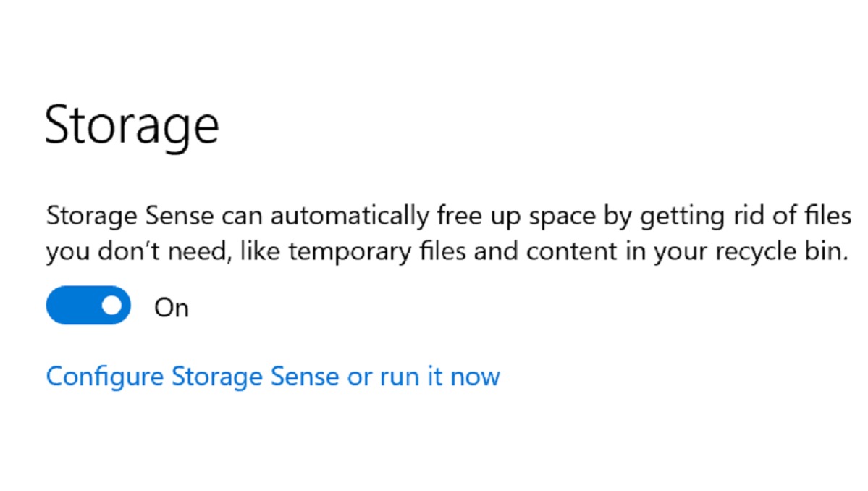Image resolution: width=868 pixels, height=491 pixels.
Task: Click the sentence starting "Storage Sense can automatically"
Action: pyautogui.click(x=448, y=216)
